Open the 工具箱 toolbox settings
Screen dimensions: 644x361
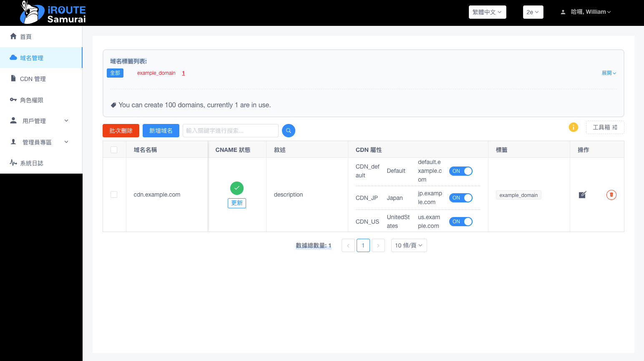coord(605,127)
